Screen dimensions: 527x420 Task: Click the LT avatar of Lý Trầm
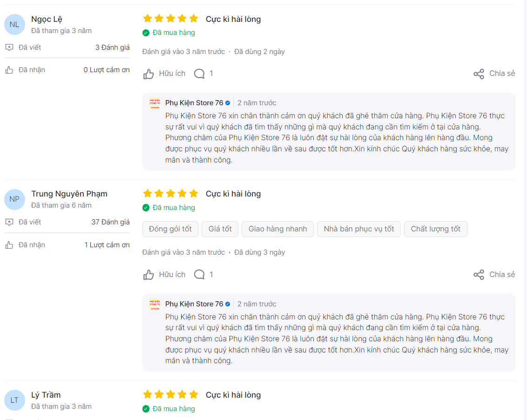[14, 400]
